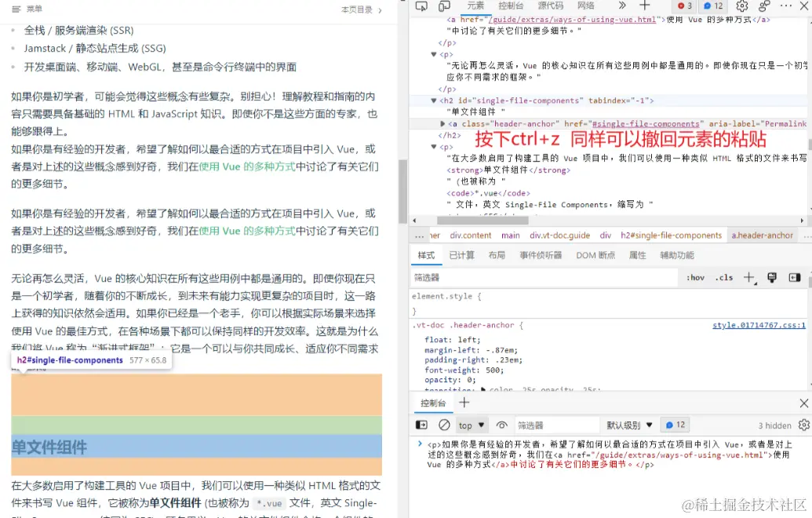Expand the 本页目录 chevron
The image size is (812, 518).
pos(380,10)
